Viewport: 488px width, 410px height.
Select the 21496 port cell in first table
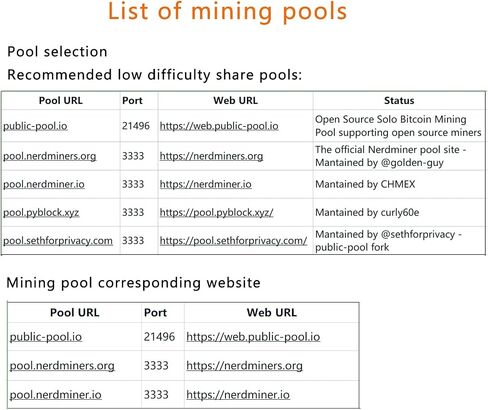[x=136, y=126]
